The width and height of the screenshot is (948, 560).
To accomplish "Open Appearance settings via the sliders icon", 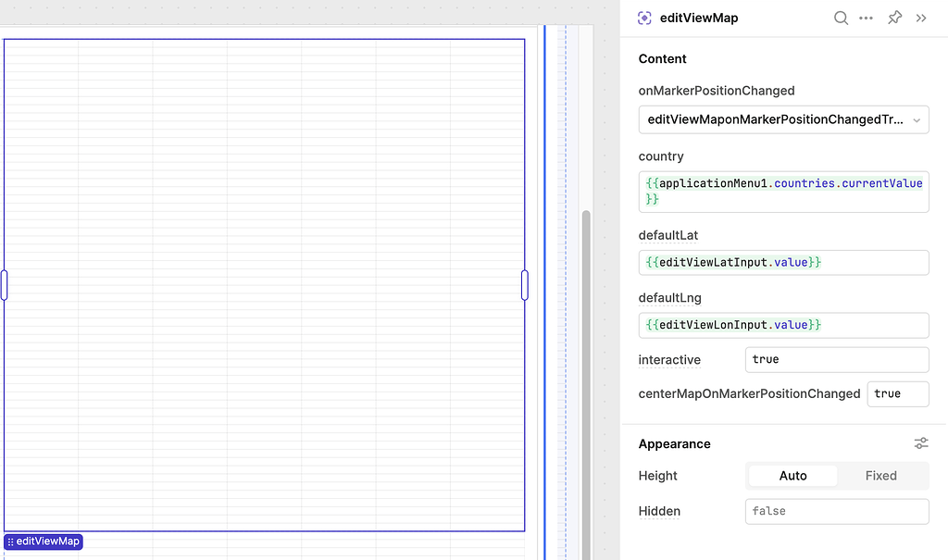I will pos(921,443).
